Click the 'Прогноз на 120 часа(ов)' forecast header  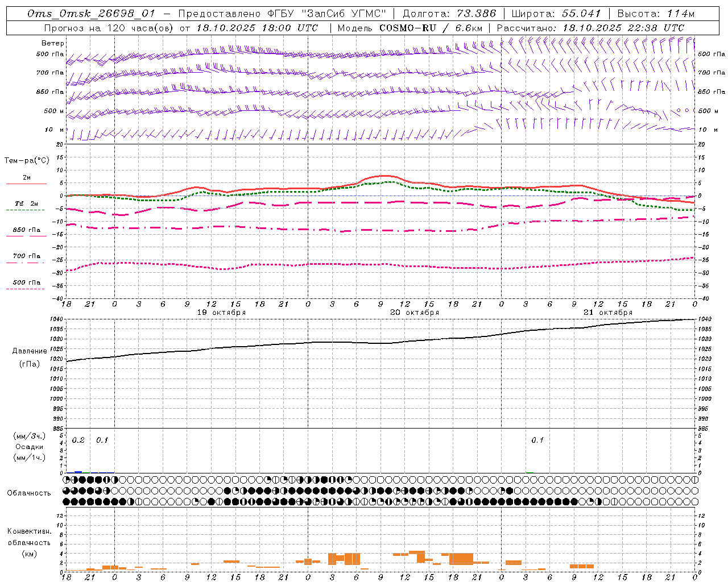pos(109,27)
